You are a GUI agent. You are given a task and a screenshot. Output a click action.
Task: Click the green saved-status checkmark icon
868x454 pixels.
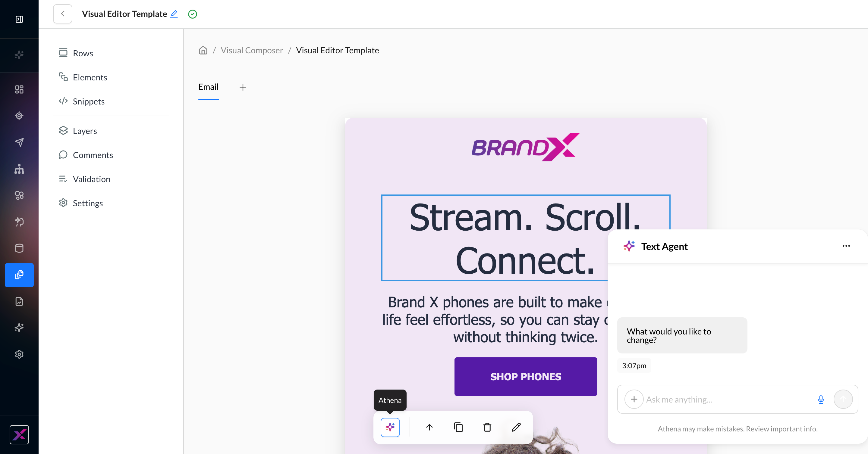[192, 14]
